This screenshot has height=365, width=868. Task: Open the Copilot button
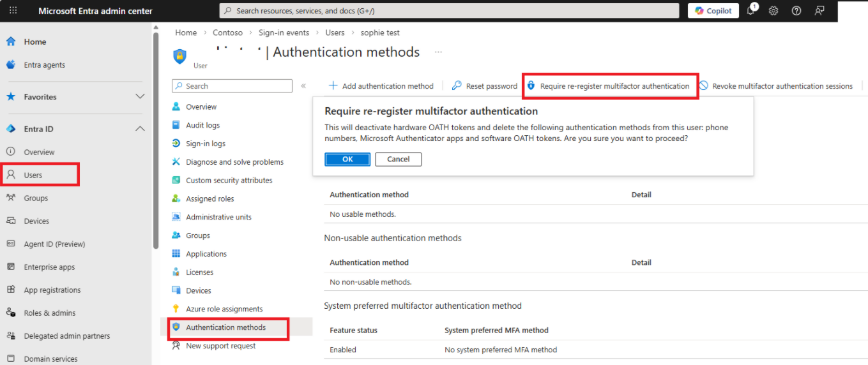[x=713, y=11]
